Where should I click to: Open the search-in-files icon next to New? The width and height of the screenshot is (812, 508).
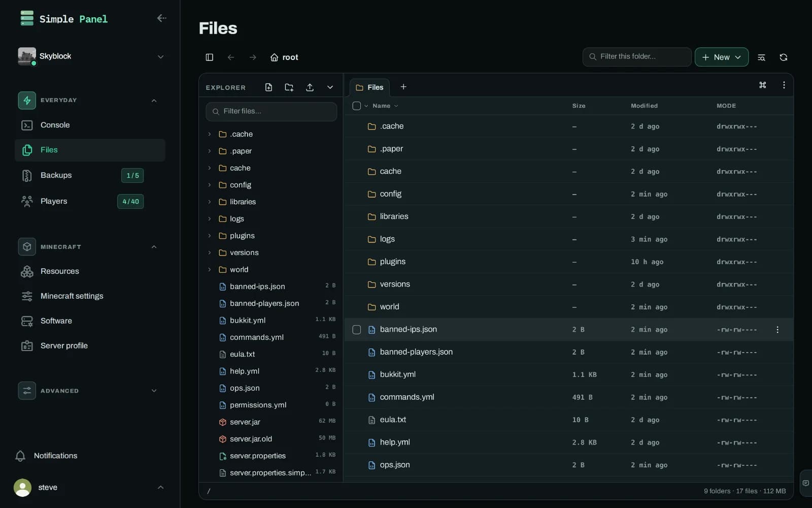coord(761,57)
